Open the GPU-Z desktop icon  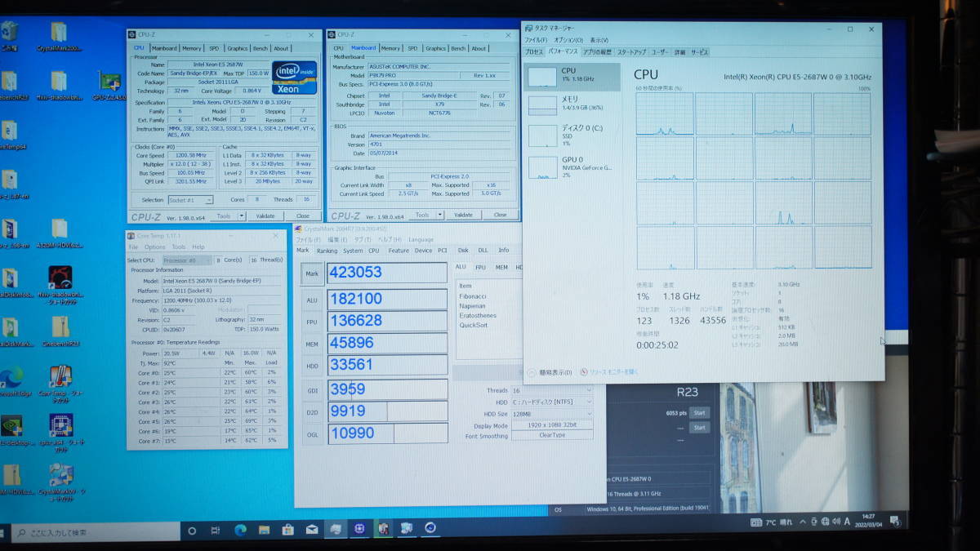coord(109,86)
